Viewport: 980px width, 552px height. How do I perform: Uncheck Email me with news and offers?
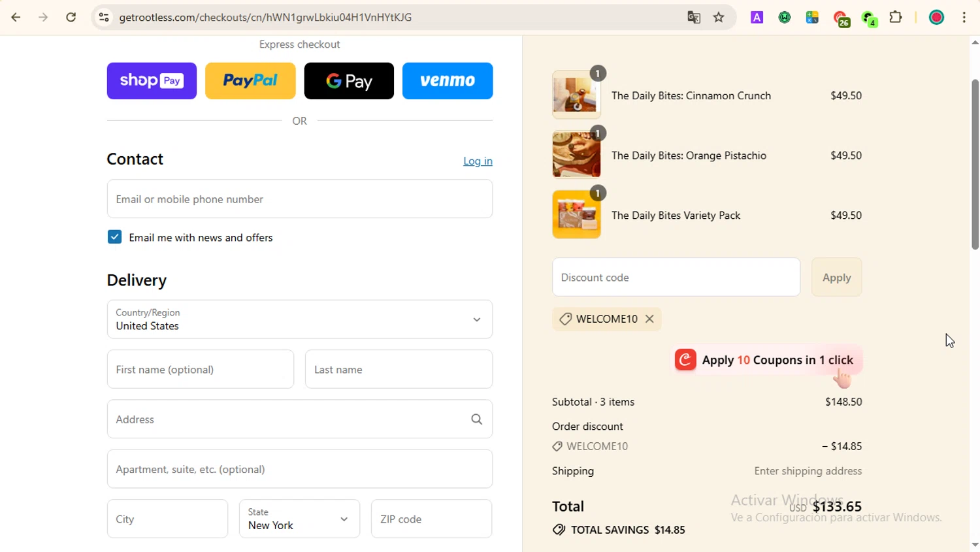(114, 237)
